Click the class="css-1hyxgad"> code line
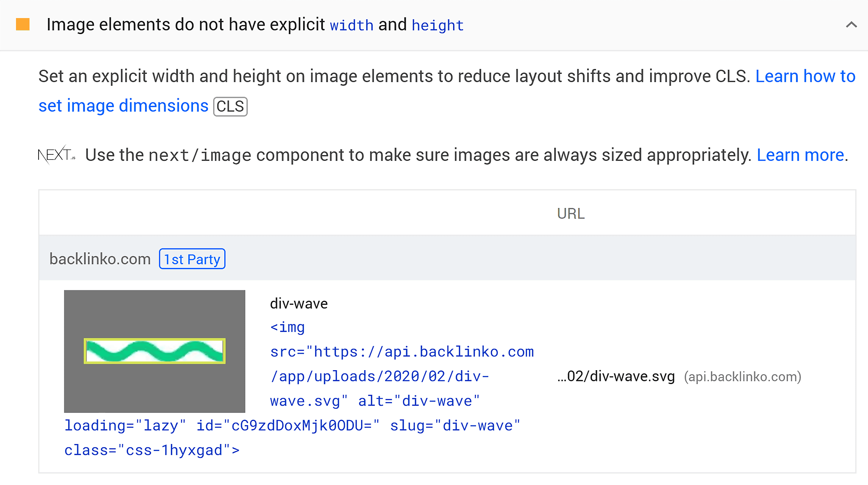Image resolution: width=868 pixels, height=485 pixels. point(152,450)
